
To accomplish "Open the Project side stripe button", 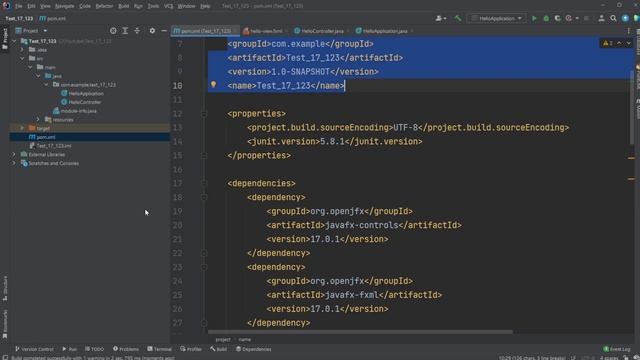I will click(x=5, y=39).
